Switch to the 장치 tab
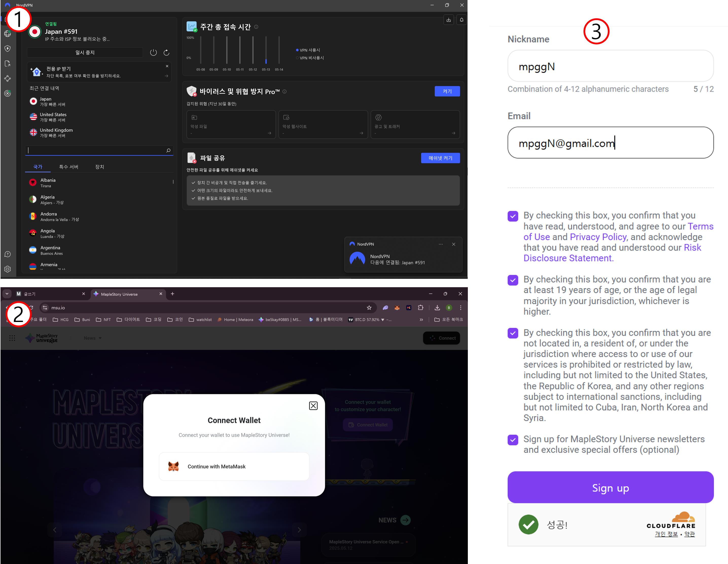 point(100,167)
